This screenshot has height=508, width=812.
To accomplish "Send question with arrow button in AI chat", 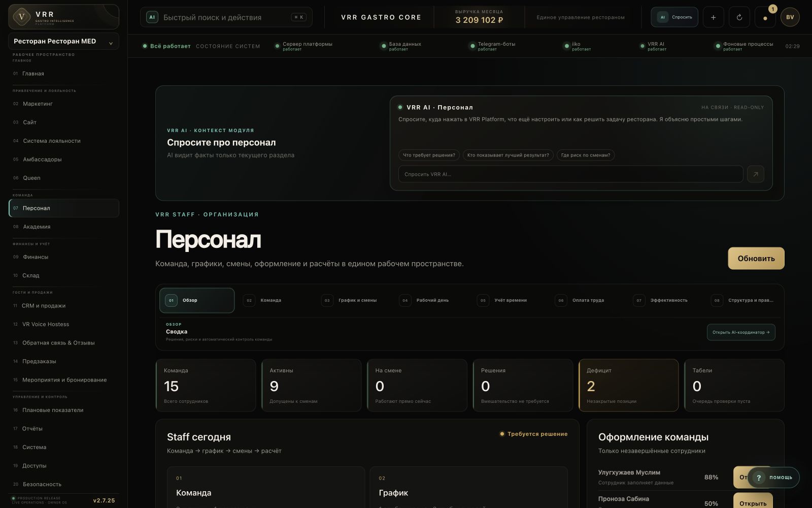I will click(x=755, y=174).
